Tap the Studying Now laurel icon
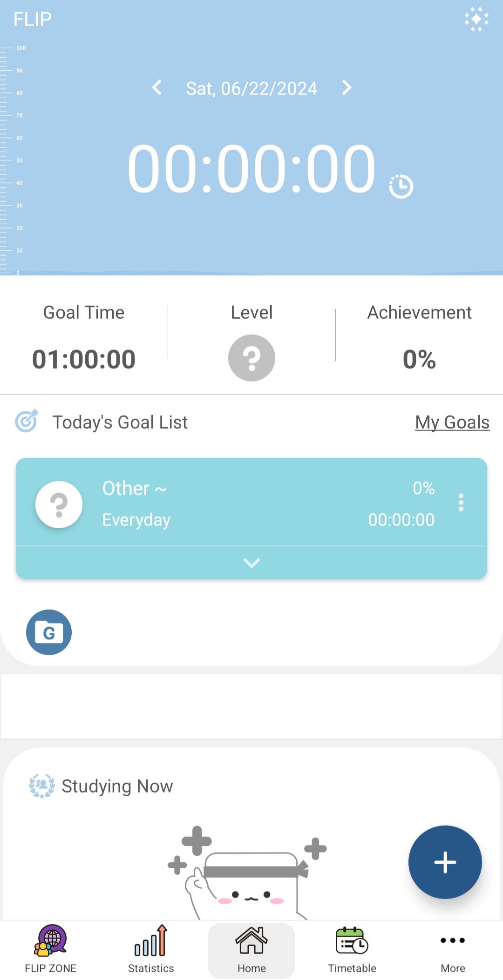Screen dimensions: 503x980 pos(42,786)
